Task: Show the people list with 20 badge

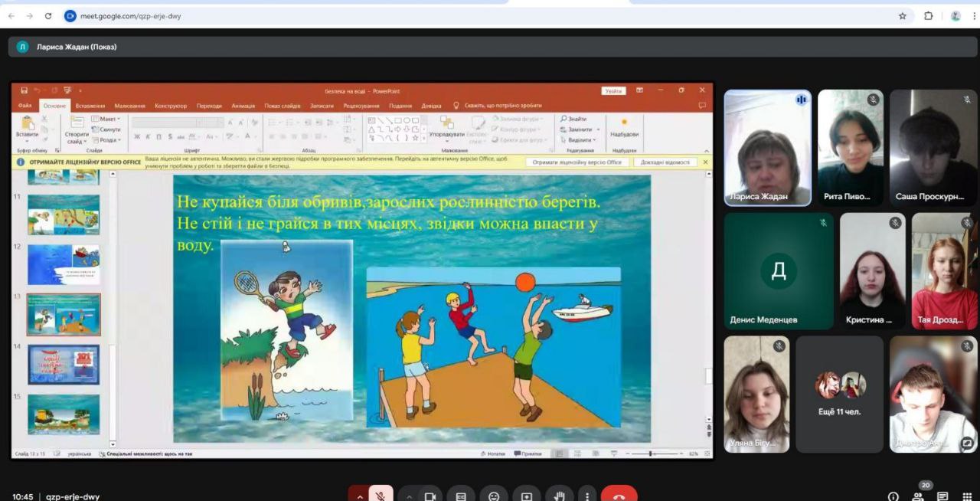Action: pos(918,496)
